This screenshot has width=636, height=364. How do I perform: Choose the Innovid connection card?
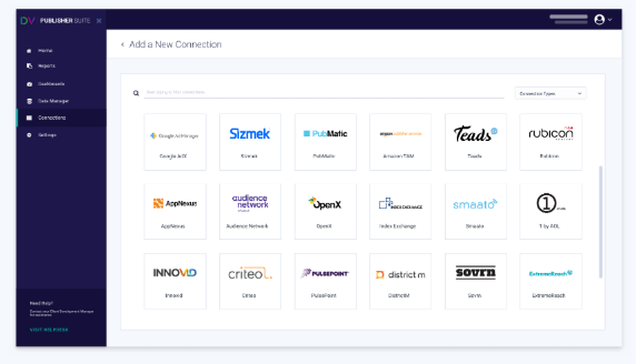175,281
